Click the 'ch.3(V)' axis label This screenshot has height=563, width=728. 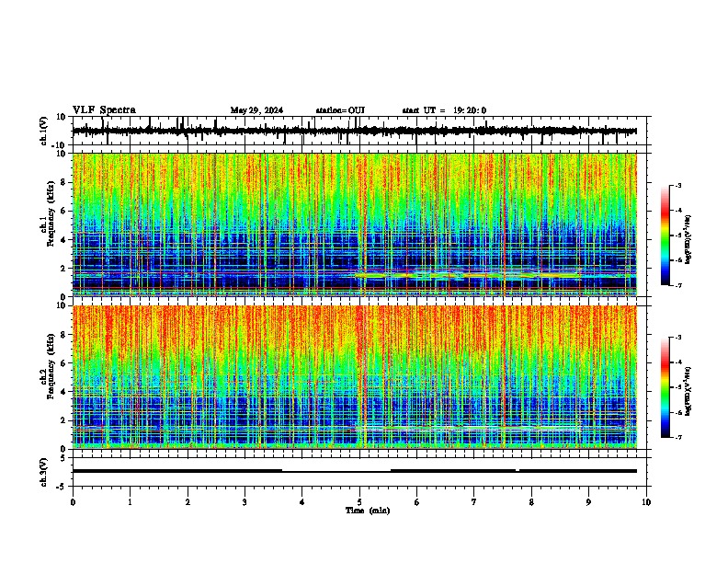click(44, 473)
